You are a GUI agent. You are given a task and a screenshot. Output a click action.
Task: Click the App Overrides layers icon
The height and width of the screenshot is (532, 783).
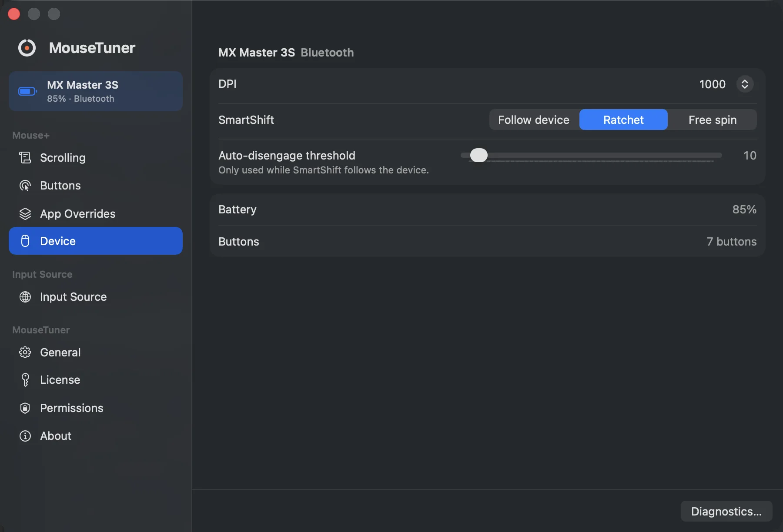[25, 214]
